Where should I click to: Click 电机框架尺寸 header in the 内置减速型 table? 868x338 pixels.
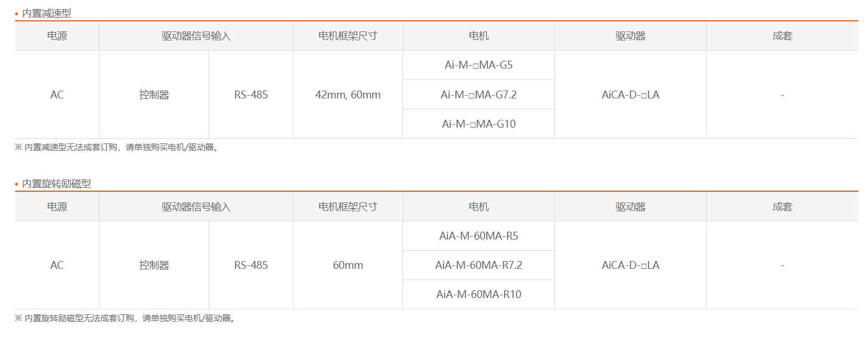click(347, 36)
